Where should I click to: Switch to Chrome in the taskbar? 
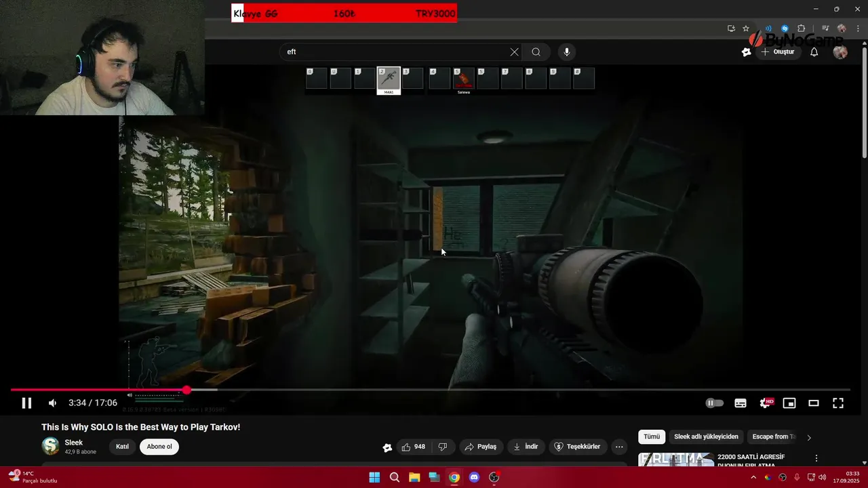click(454, 477)
